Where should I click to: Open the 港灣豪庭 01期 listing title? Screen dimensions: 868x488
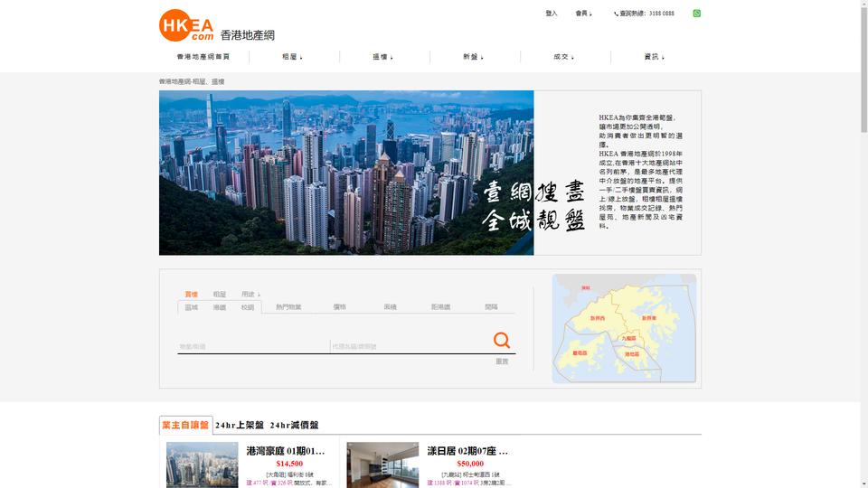pyautogui.click(x=286, y=451)
